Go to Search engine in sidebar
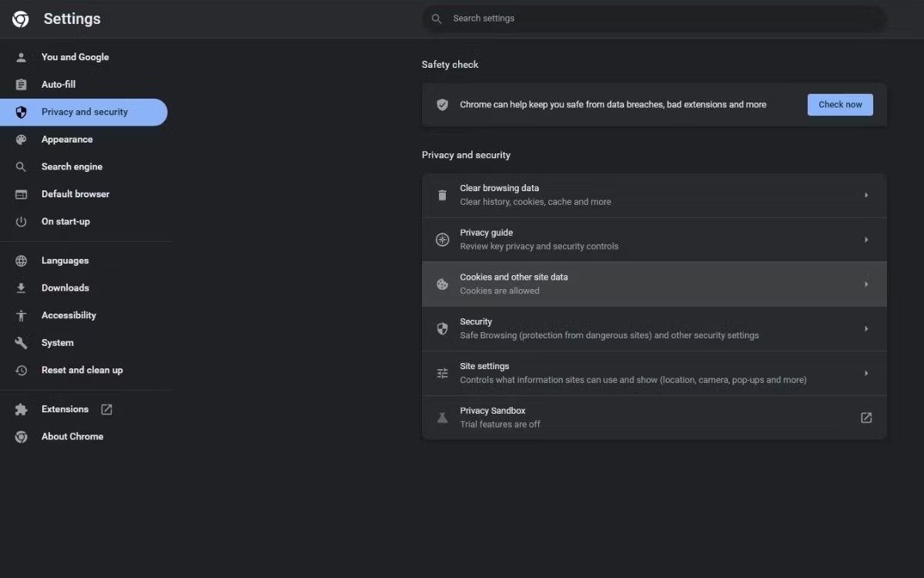The image size is (924, 578). pyautogui.click(x=72, y=166)
